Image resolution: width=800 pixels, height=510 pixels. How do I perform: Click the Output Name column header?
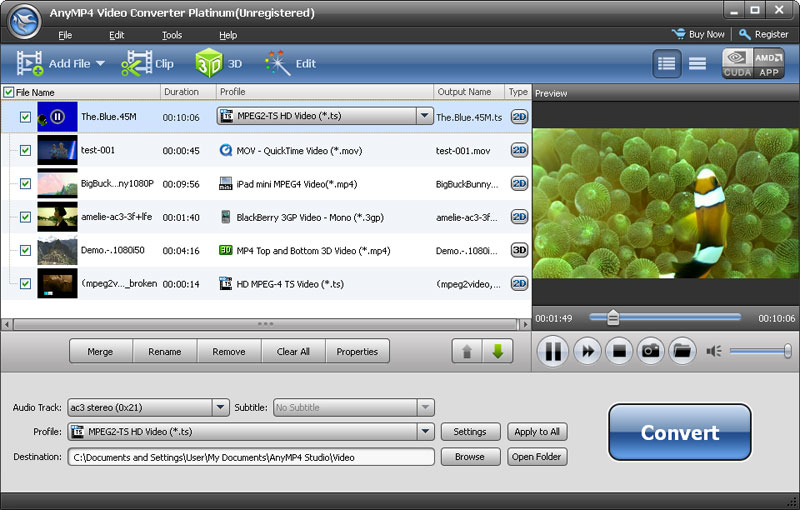click(469, 92)
